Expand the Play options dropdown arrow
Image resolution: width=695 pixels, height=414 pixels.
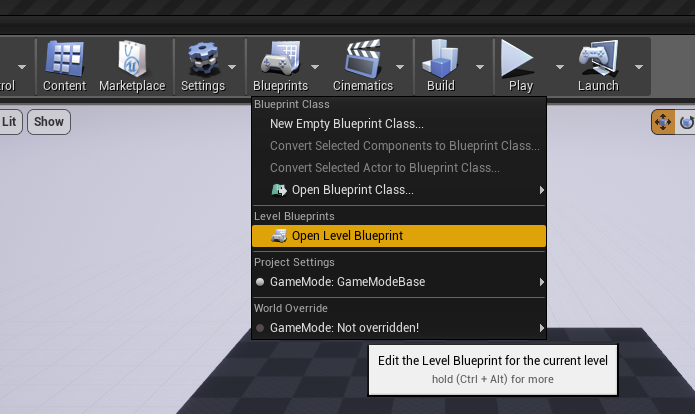560,67
